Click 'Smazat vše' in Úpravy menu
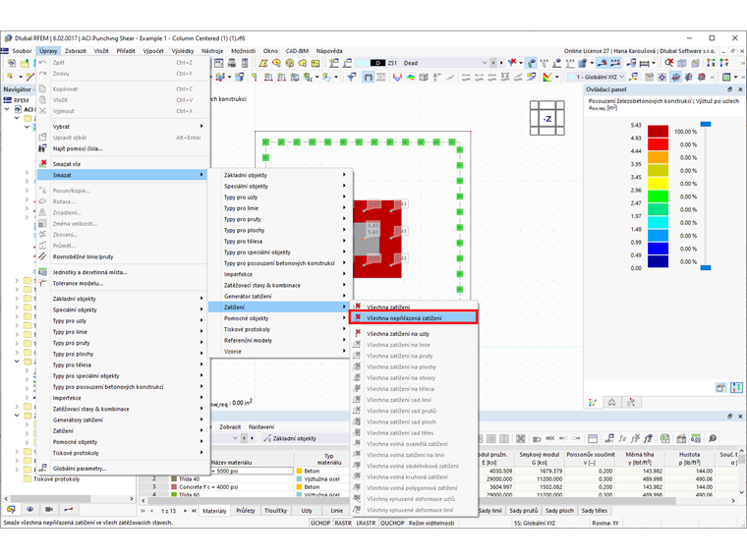 click(66, 164)
